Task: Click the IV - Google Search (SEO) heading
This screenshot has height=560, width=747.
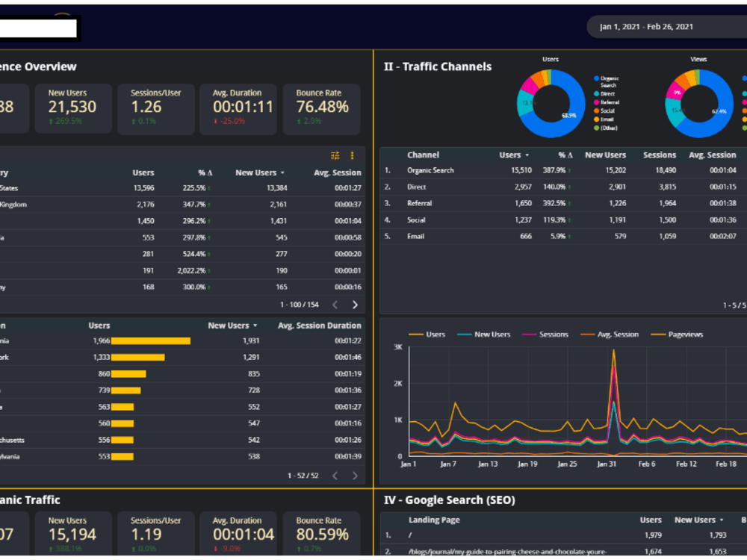Action: click(x=449, y=500)
